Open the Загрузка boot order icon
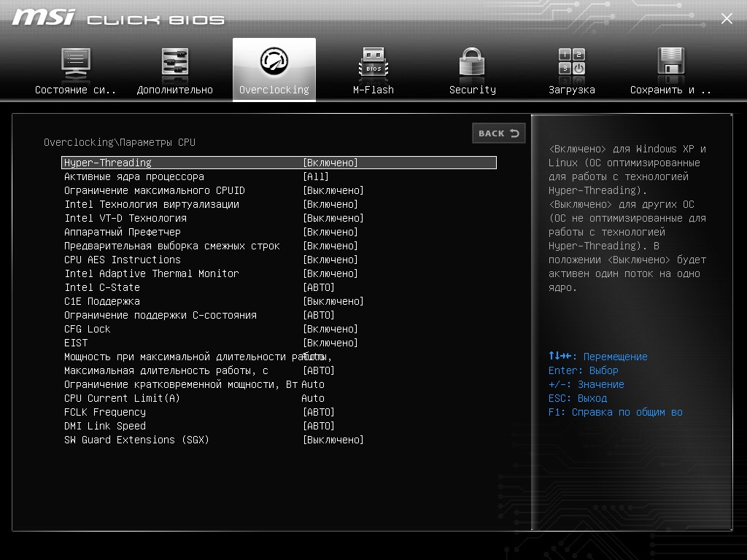The height and width of the screenshot is (560, 747). tap(572, 63)
